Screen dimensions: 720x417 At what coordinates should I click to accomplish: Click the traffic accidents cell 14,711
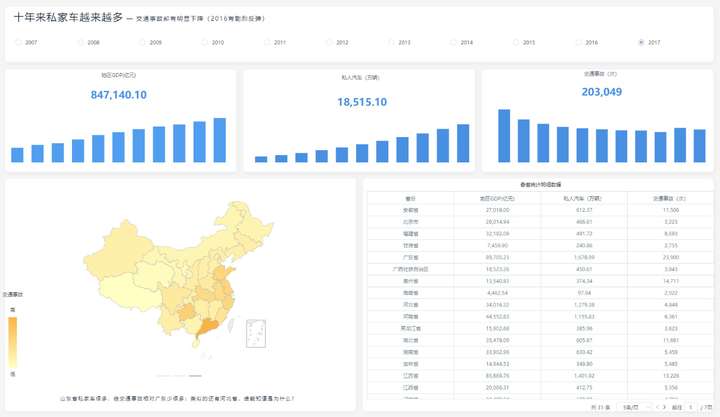pyautogui.click(x=670, y=281)
